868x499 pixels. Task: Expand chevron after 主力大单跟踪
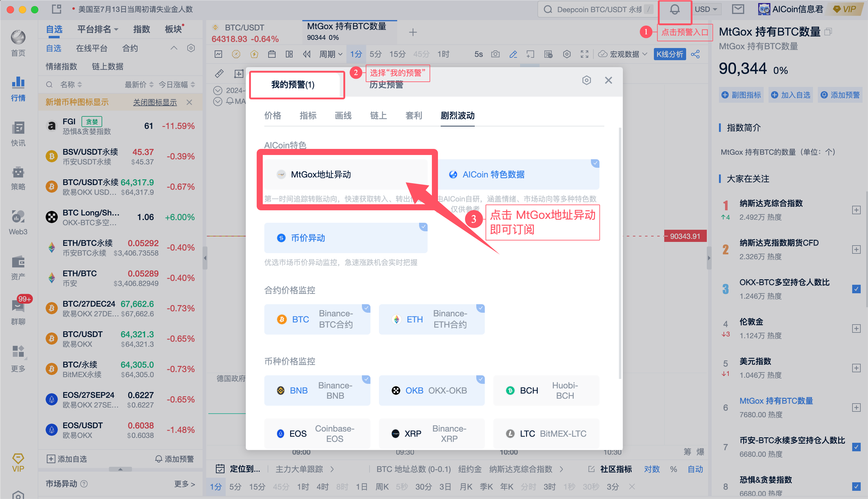pyautogui.click(x=332, y=469)
